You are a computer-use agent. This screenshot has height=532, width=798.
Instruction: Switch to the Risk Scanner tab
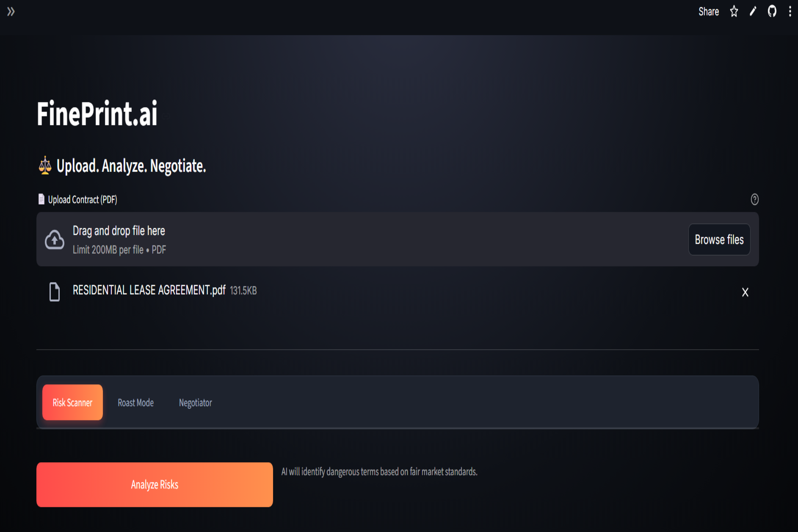click(72, 402)
